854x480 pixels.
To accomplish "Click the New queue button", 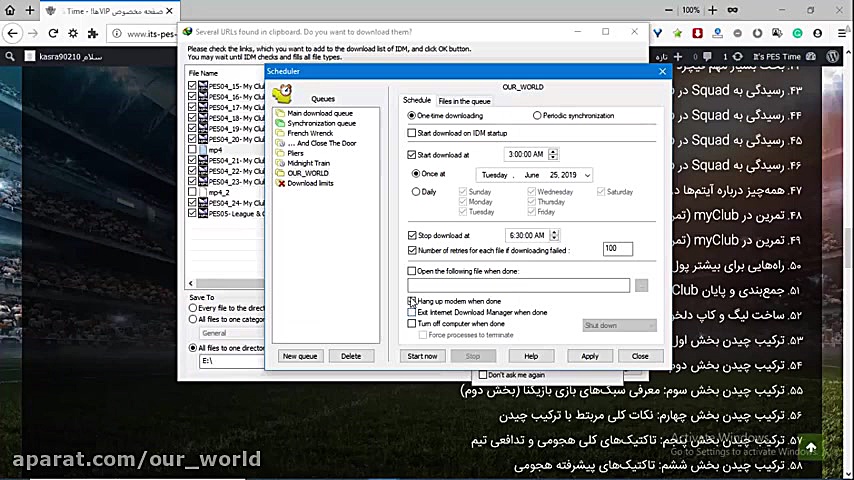I will 300,356.
